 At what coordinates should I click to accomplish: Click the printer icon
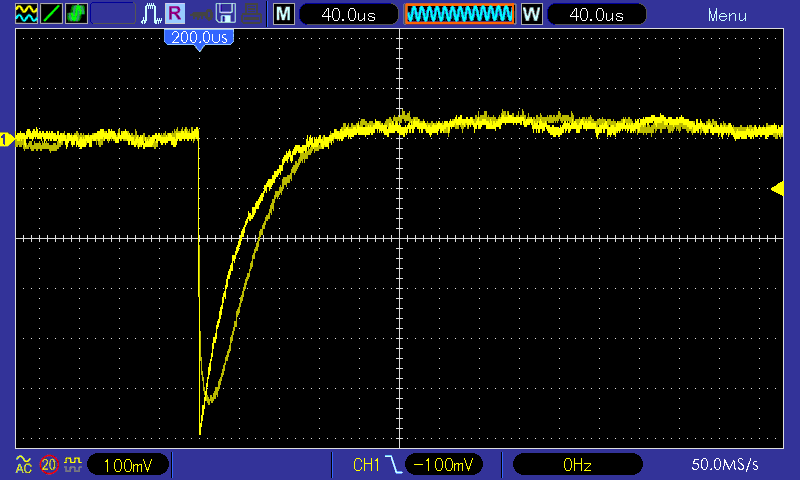pyautogui.click(x=251, y=14)
